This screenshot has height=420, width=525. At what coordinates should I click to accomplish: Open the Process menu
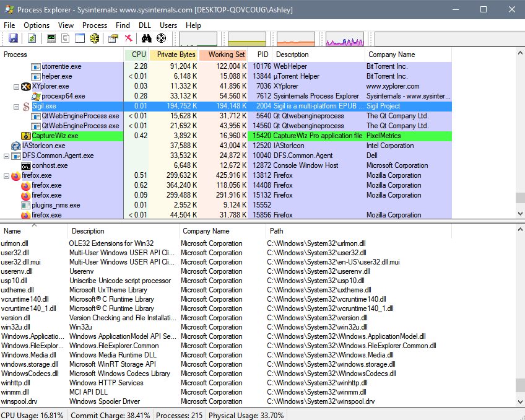coord(95,25)
